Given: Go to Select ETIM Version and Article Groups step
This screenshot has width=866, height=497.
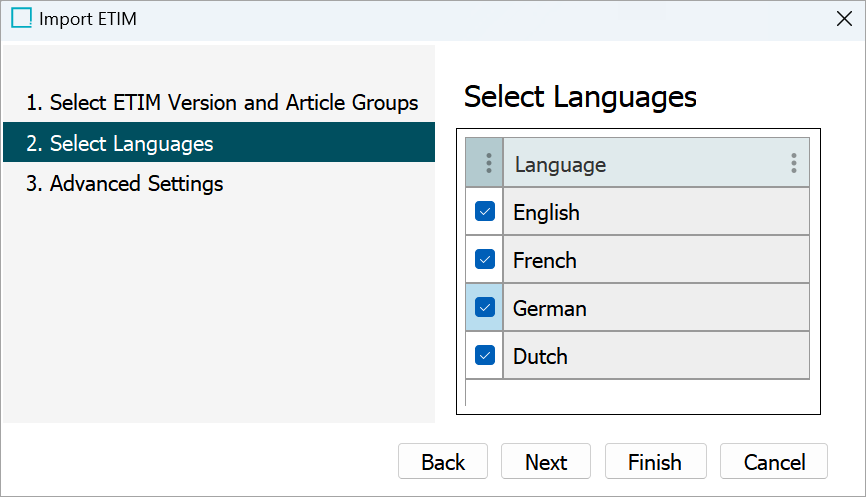Looking at the screenshot, I should tap(222, 102).
